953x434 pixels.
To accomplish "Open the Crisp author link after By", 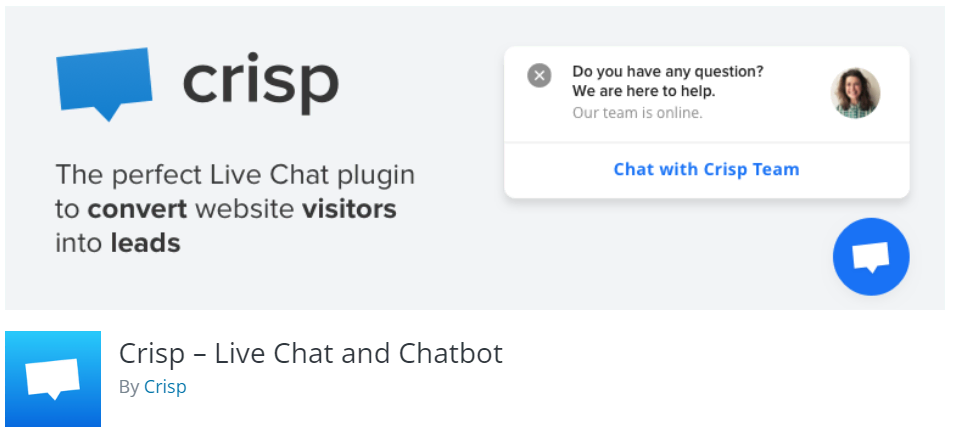I will [165, 387].
